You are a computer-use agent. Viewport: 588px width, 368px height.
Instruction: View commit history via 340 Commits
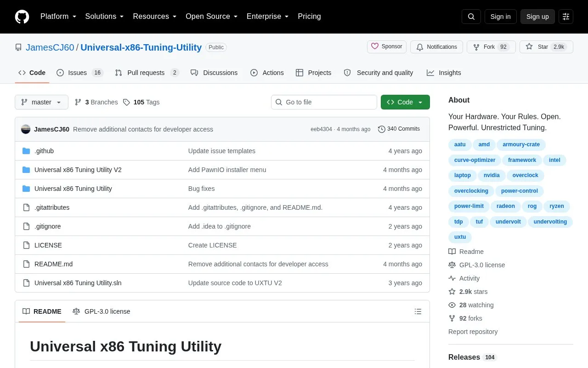point(399,129)
